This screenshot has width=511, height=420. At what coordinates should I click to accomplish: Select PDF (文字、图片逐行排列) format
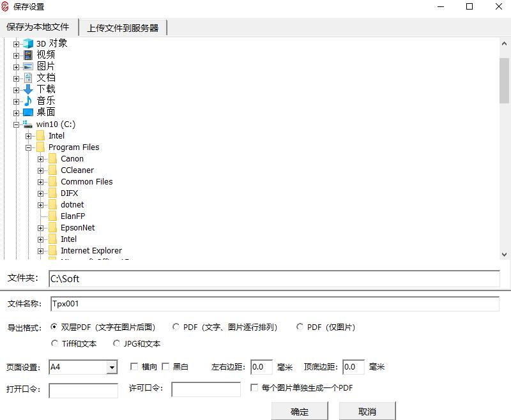click(176, 327)
